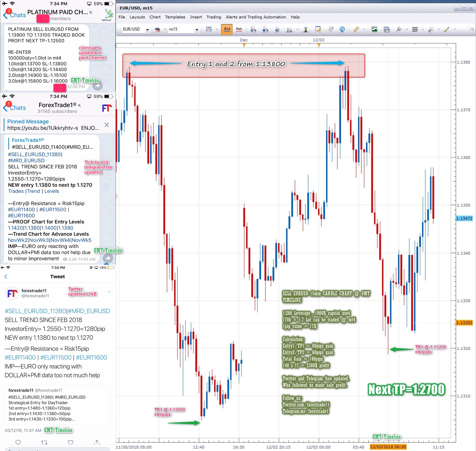Tap the reply bubble icon under tweet
476x451 pixels.
click(18, 442)
